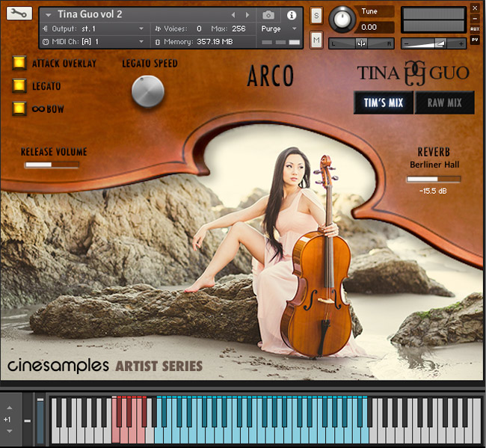Click the Tune knob

(x=342, y=19)
